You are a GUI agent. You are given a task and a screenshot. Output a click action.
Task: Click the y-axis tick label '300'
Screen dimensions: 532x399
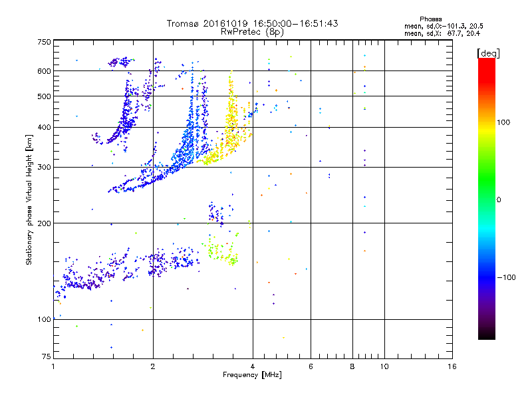[x=44, y=168]
